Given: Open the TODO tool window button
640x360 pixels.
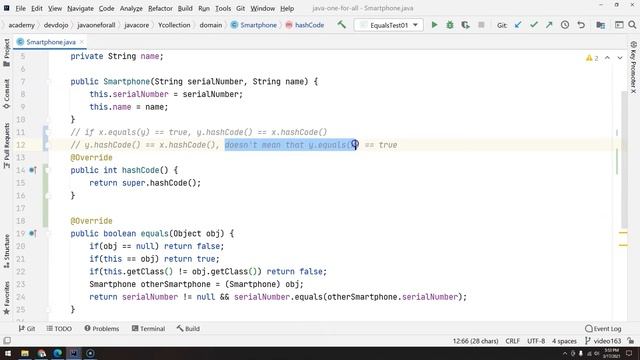Looking at the screenshot, I should [59, 329].
